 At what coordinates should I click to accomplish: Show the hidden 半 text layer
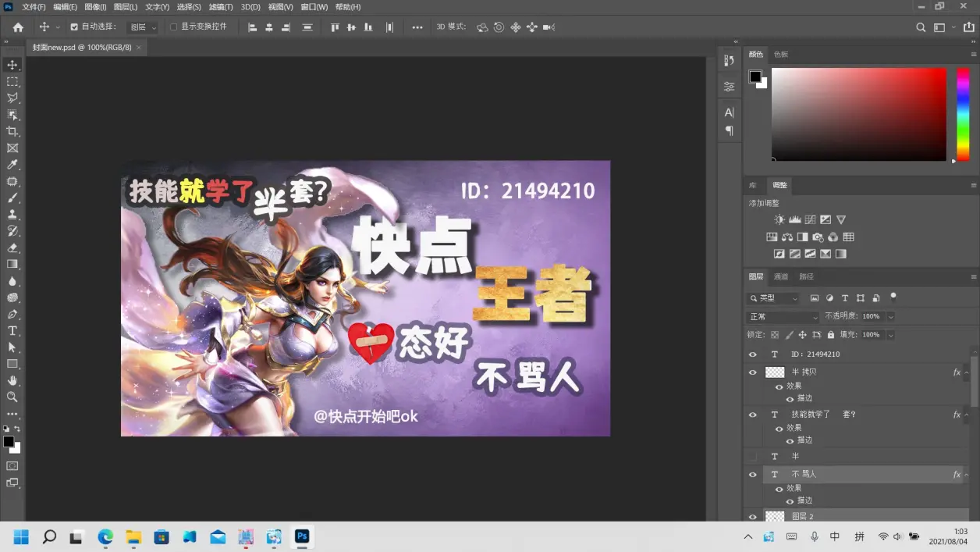752,456
